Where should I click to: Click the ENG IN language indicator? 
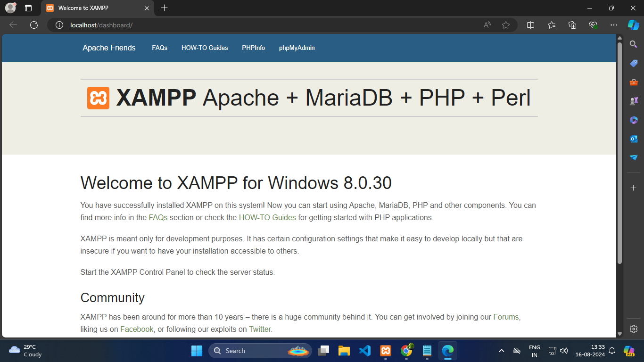(x=535, y=351)
